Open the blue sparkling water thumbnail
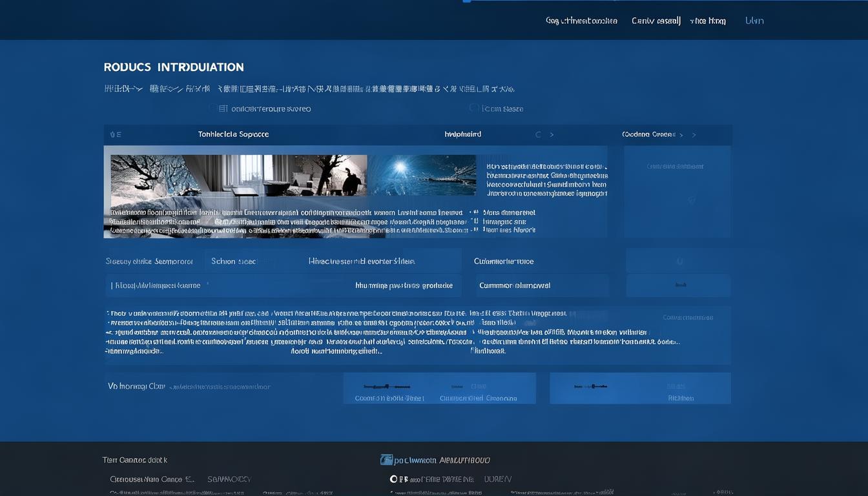The height and width of the screenshot is (496, 868). pyautogui.click(x=422, y=174)
